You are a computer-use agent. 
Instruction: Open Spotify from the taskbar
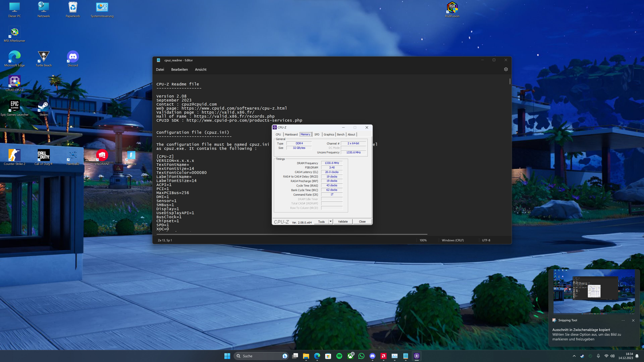(x=339, y=356)
